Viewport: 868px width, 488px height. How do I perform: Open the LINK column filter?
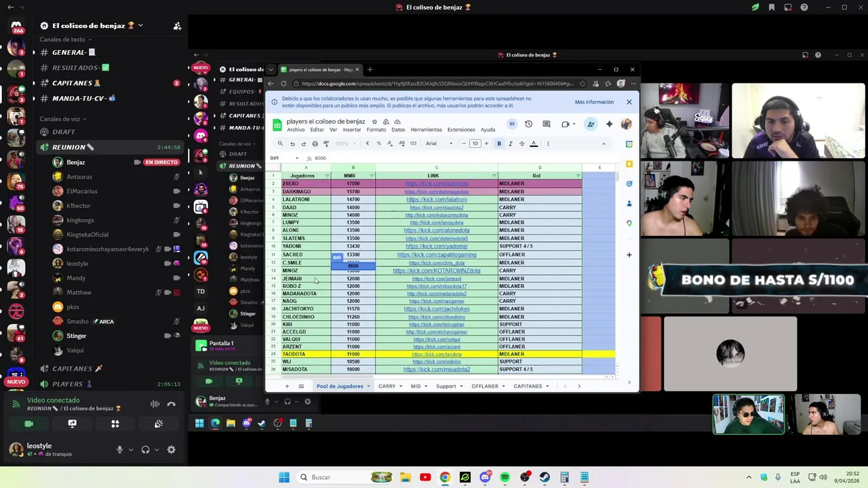click(x=494, y=176)
